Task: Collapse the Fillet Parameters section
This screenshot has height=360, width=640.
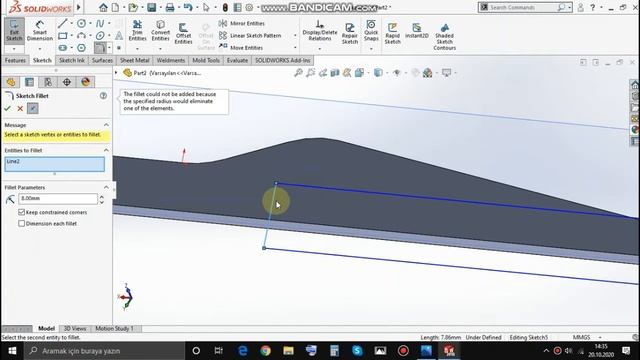Action: [107, 187]
